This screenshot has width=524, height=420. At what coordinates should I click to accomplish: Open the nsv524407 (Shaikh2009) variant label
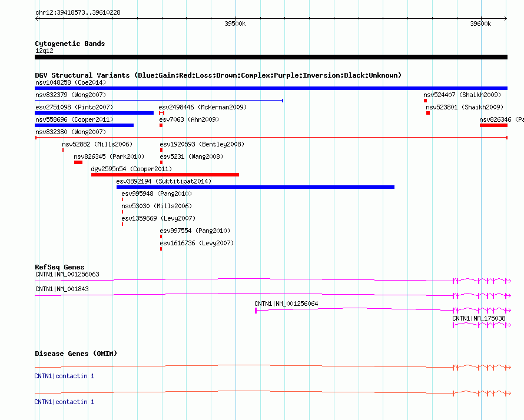[x=462, y=95]
